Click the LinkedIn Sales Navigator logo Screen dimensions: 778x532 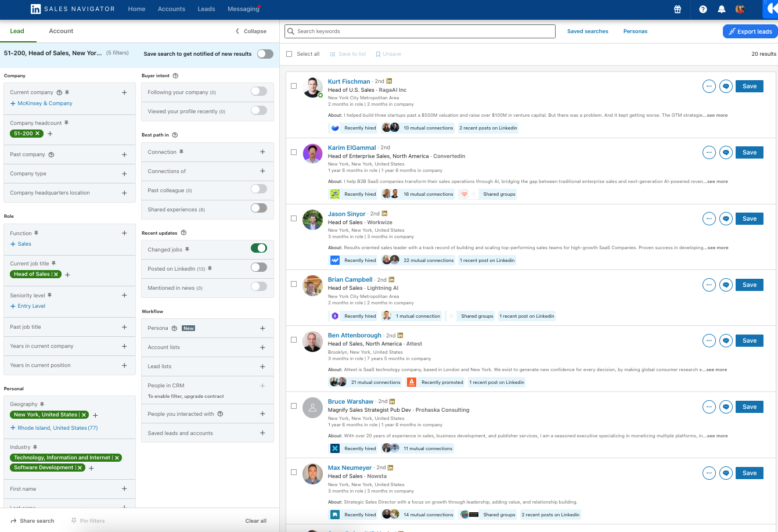point(73,9)
